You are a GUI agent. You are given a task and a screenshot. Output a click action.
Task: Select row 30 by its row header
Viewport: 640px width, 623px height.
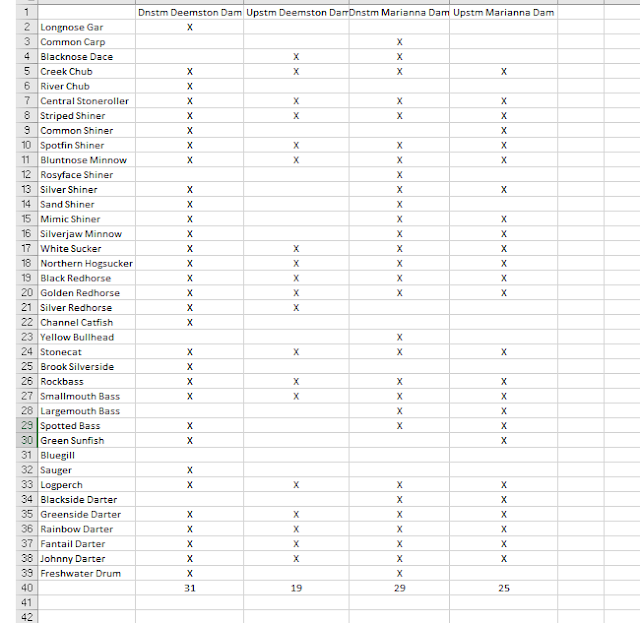pyautogui.click(x=27, y=441)
